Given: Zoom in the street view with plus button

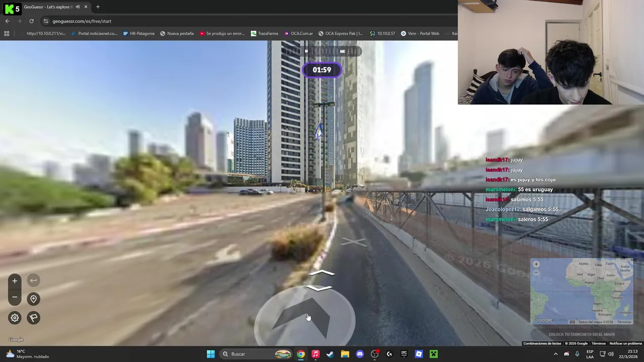Looking at the screenshot, I should point(15,281).
